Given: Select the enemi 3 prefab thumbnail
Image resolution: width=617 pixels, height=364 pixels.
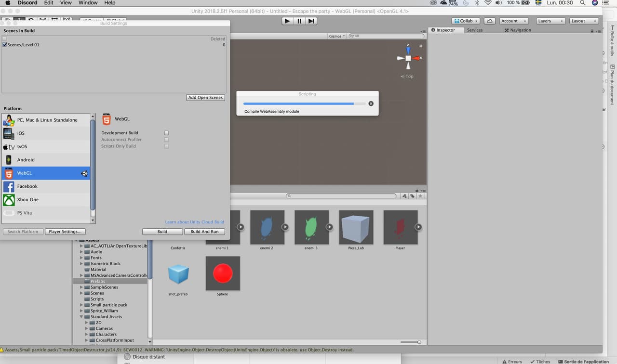Looking at the screenshot, I should 311,227.
